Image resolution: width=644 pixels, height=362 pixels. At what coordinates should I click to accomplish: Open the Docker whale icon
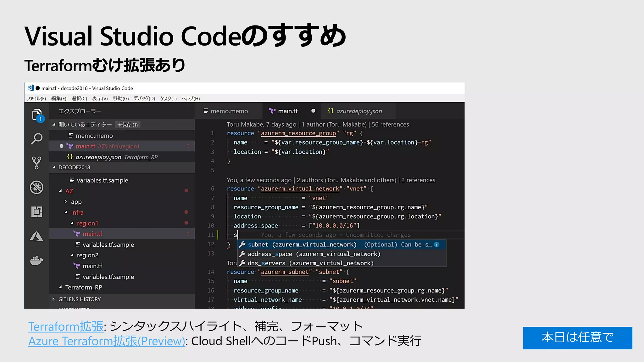tap(36, 261)
